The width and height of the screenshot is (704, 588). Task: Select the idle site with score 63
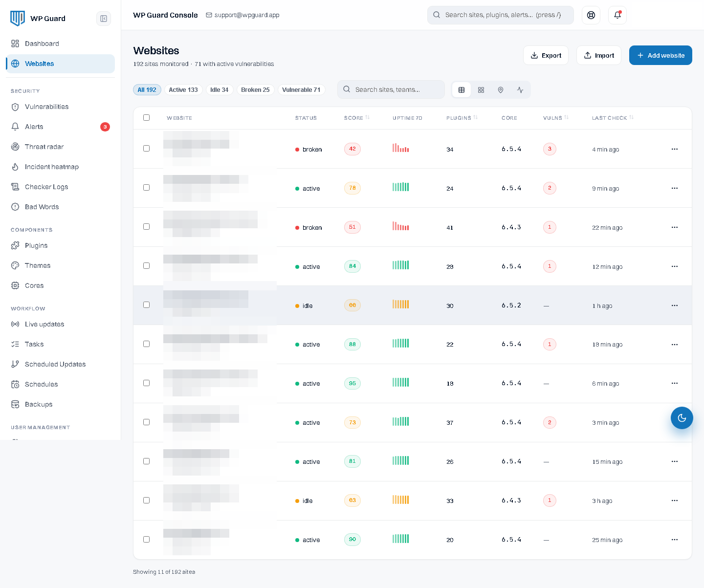(x=146, y=501)
